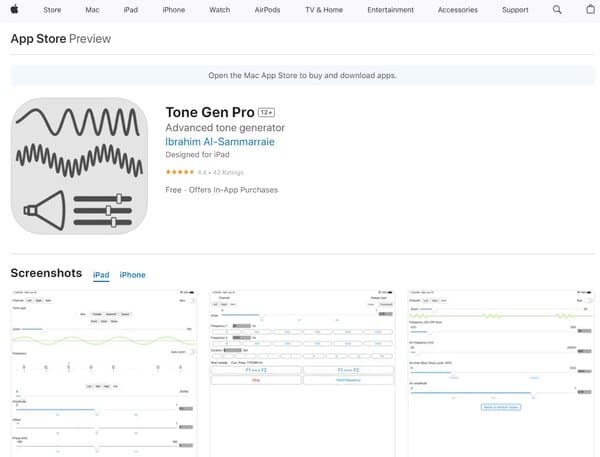
Task: Click the Designed for iPad text
Action: [x=197, y=155]
